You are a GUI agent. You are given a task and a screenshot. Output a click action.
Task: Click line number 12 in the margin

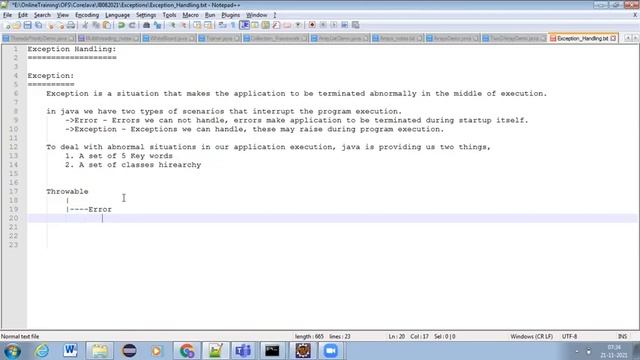click(13, 147)
